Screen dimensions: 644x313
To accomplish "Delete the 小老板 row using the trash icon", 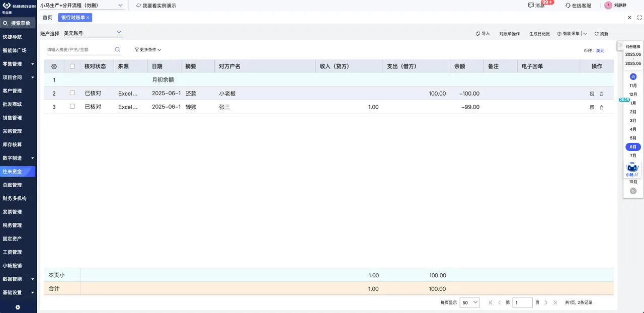I will [x=601, y=94].
